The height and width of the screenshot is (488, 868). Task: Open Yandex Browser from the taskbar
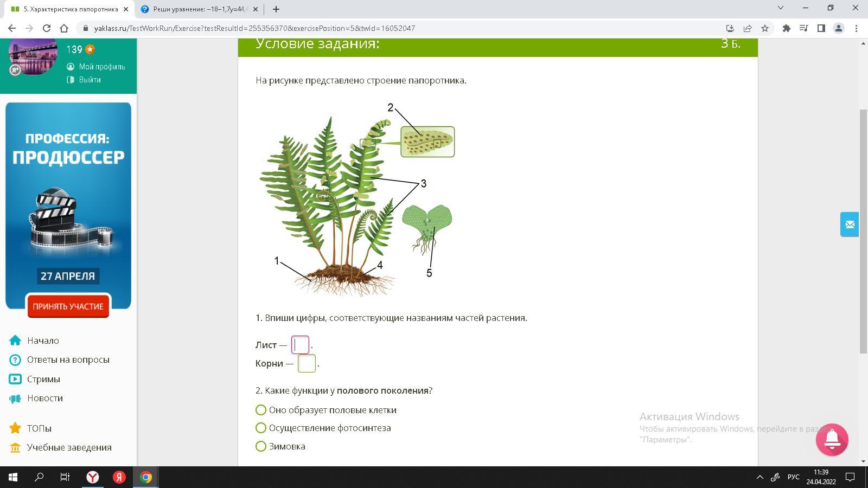point(93,477)
